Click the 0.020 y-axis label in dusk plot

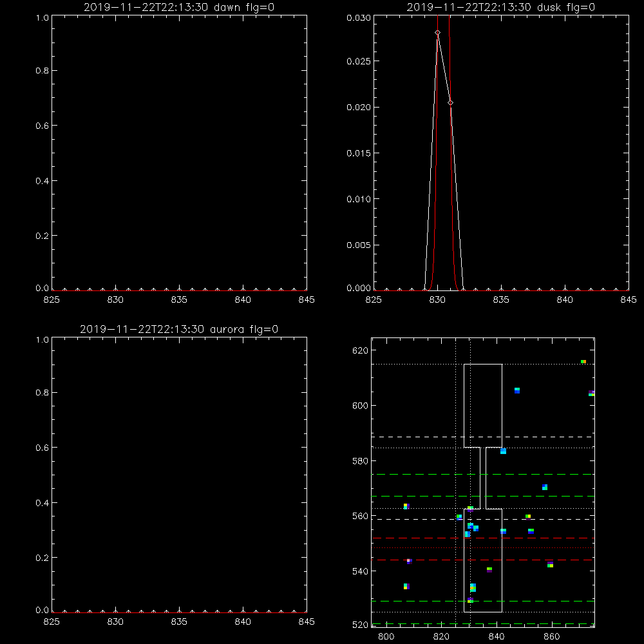point(359,107)
